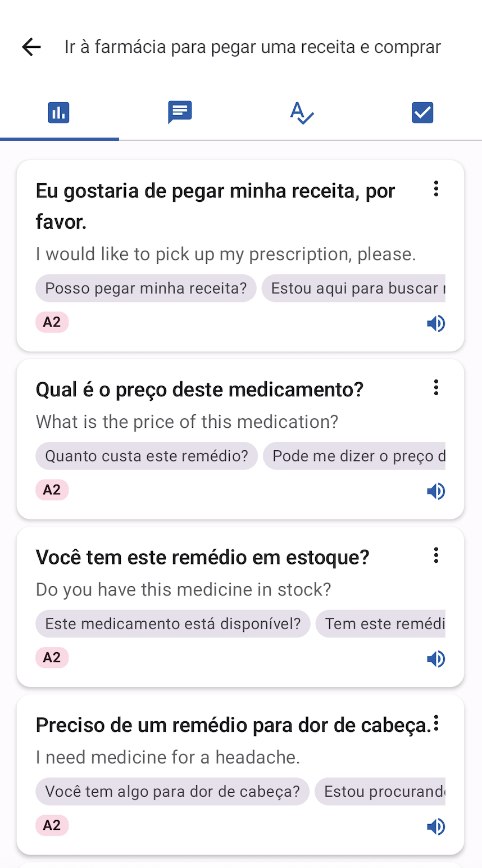482x868 pixels.
Task: Open the spell check grammar tab
Action: coord(302,113)
